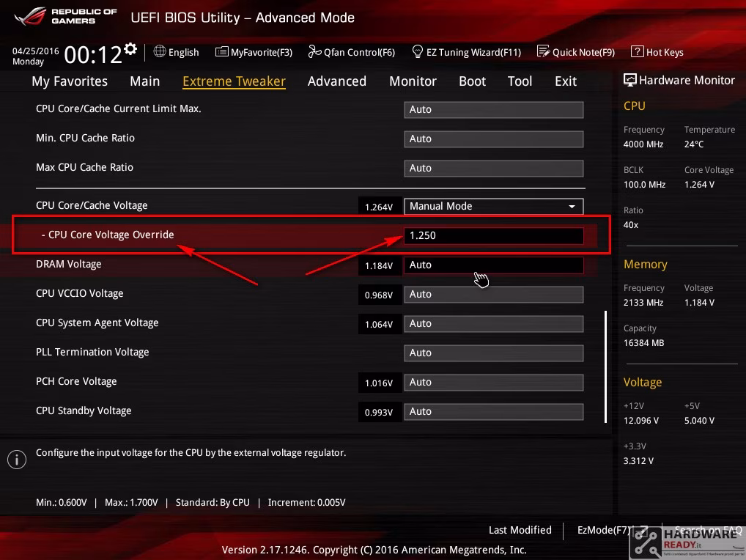Open the Boot tab
This screenshot has width=746, height=560.
[x=472, y=81]
